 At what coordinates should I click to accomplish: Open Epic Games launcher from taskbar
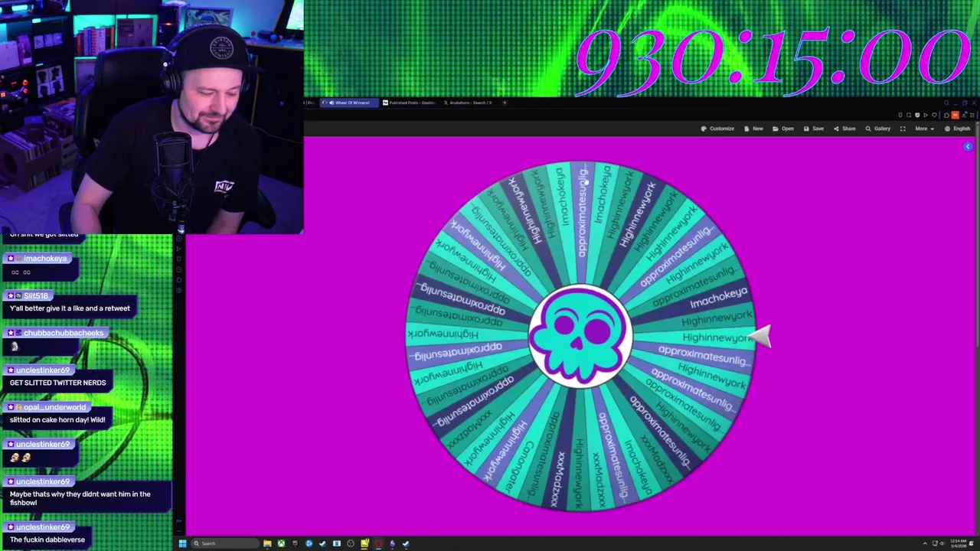pyautogui.click(x=295, y=543)
